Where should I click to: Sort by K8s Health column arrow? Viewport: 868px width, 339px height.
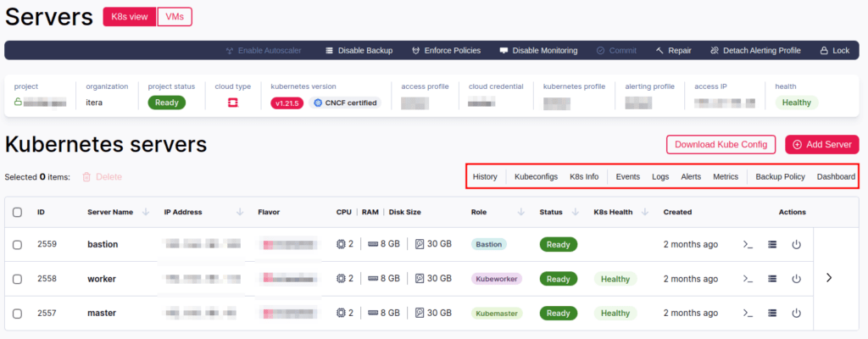[x=645, y=212]
